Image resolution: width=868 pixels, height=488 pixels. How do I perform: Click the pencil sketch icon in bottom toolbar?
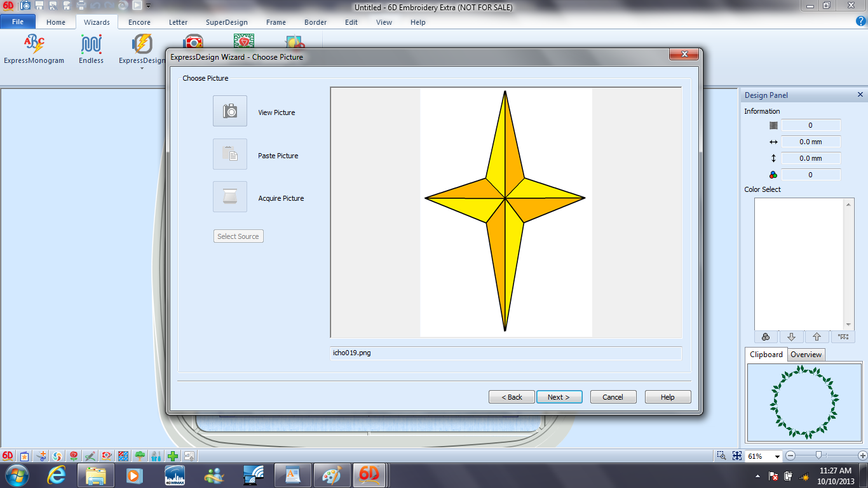[91, 456]
